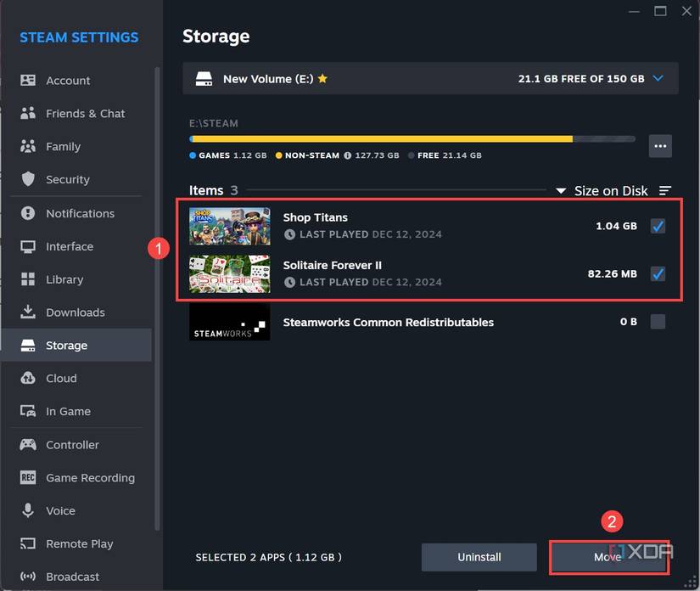The image size is (700, 591).
Task: Click the SELECTED 2 APPS status text
Action: tap(268, 557)
